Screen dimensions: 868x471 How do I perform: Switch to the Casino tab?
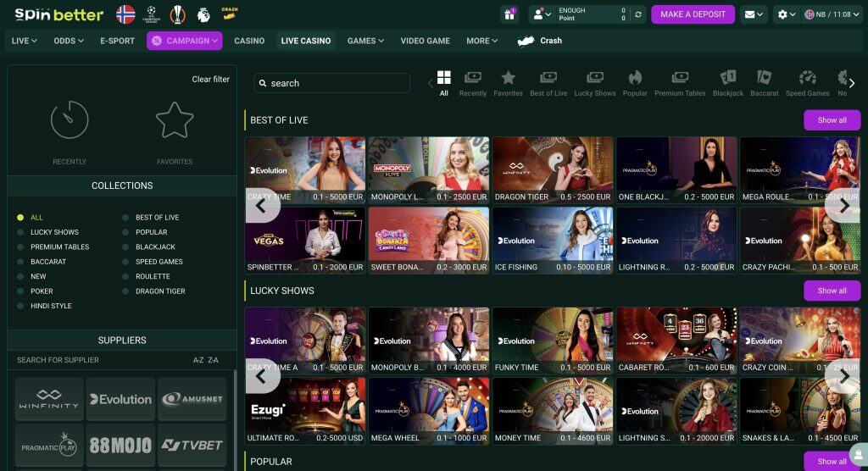(249, 41)
